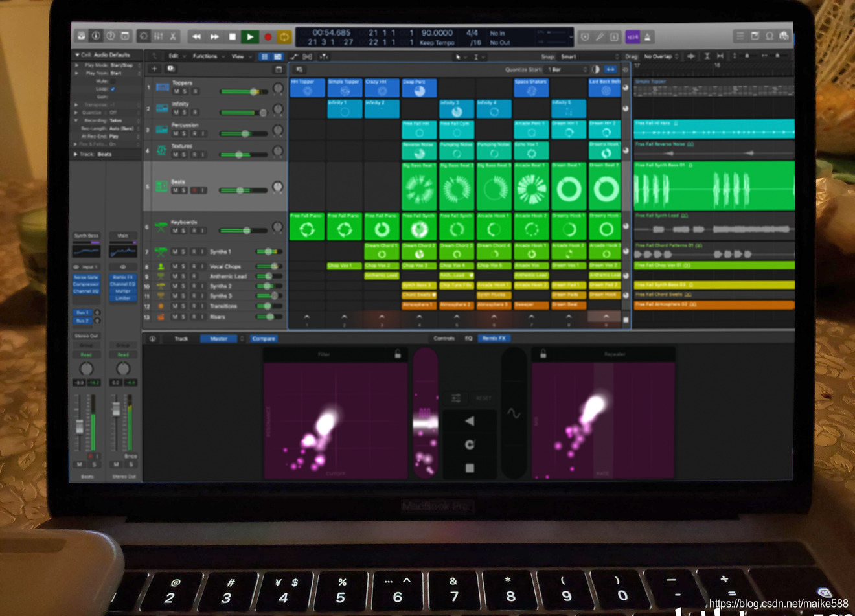Start playback with the green Play button
The image size is (855, 616).
250,37
